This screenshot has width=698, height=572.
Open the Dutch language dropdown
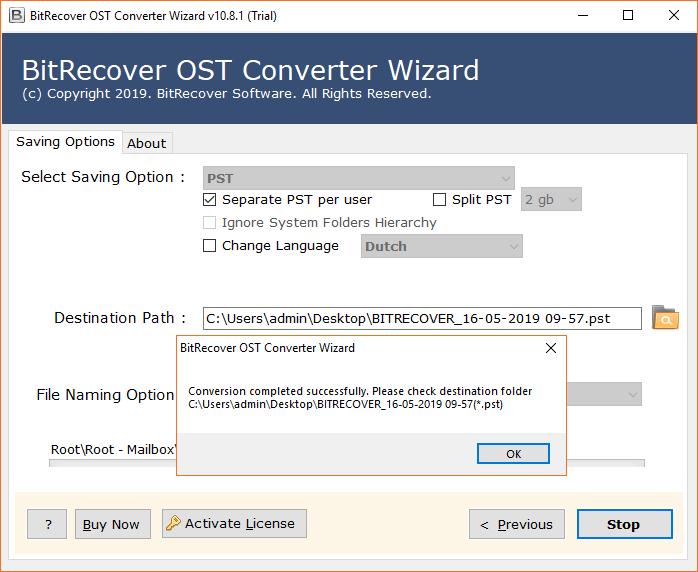[442, 246]
